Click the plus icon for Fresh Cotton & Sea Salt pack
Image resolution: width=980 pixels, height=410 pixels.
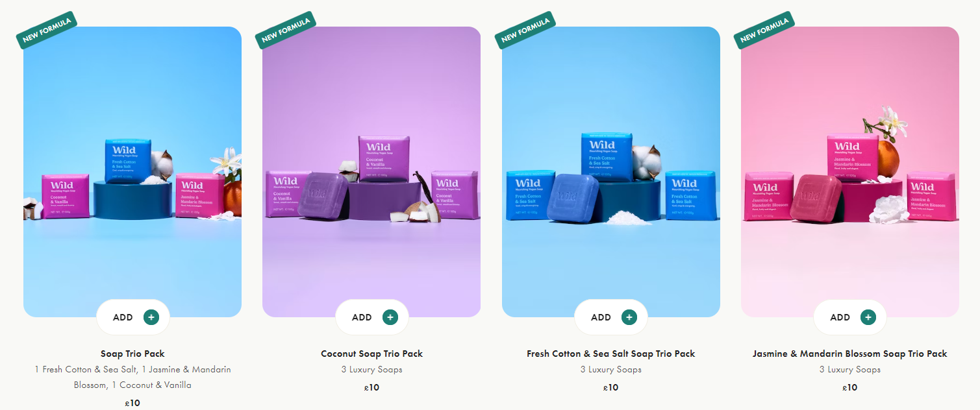[x=629, y=317]
